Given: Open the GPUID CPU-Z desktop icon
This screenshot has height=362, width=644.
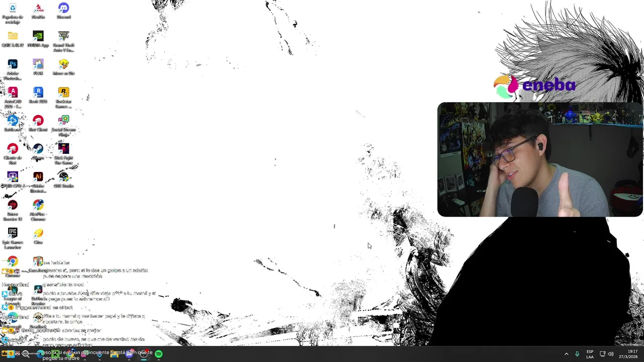Looking at the screenshot, I should [13, 180].
